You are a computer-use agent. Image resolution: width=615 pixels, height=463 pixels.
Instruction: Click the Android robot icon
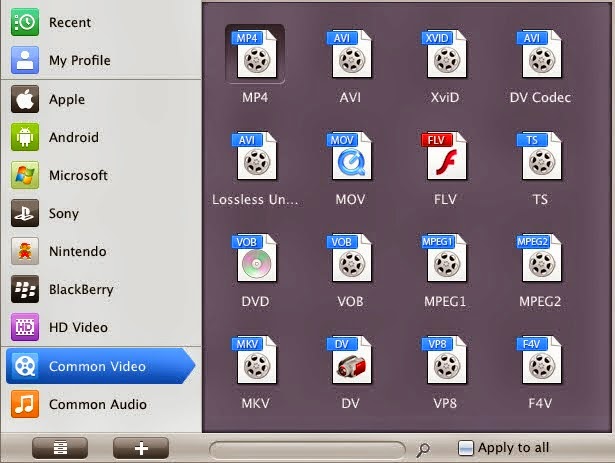pyautogui.click(x=25, y=137)
